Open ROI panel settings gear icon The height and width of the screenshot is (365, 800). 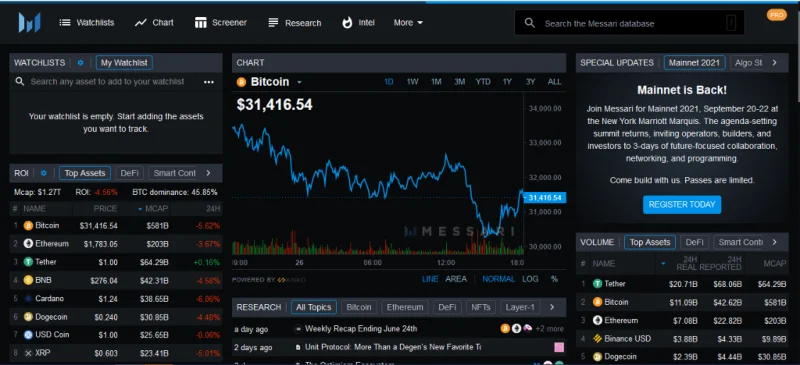[x=43, y=173]
